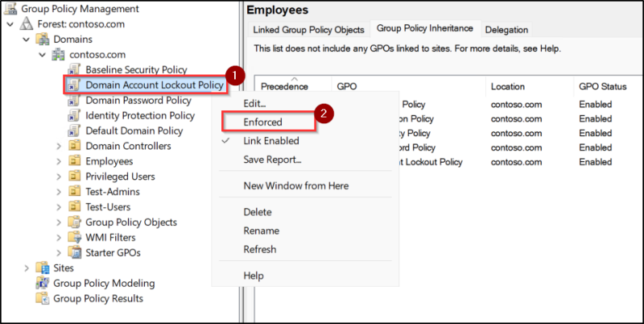Expand the Sites node
644x324 pixels.
(x=27, y=268)
